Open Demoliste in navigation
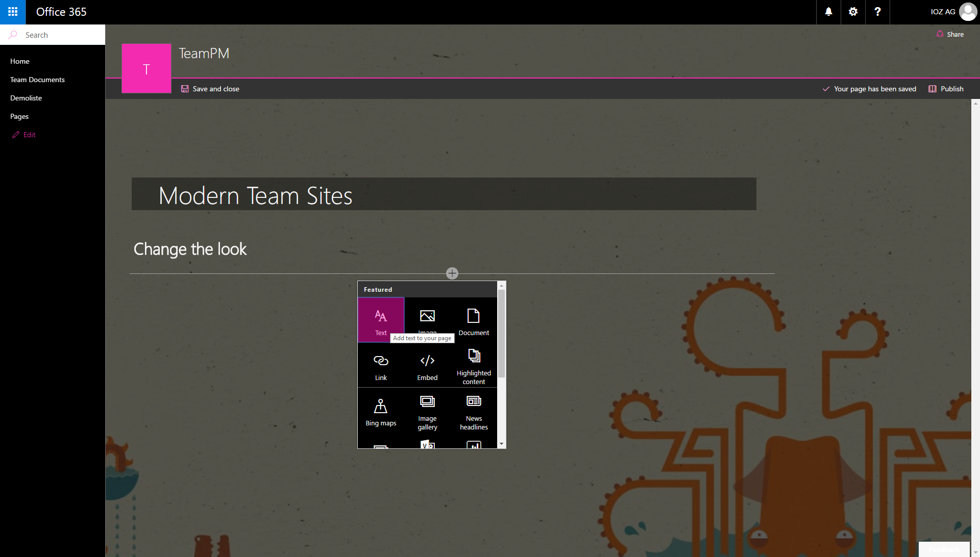Viewport: 980px width, 557px height. tap(26, 98)
